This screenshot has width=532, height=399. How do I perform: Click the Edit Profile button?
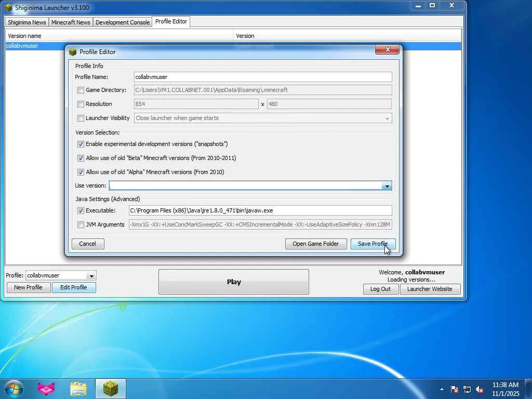[x=74, y=287]
